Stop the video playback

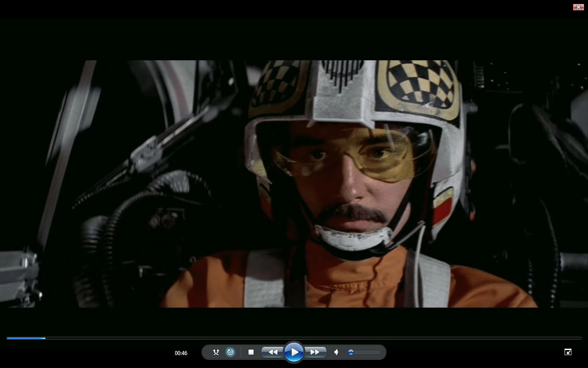(x=251, y=352)
